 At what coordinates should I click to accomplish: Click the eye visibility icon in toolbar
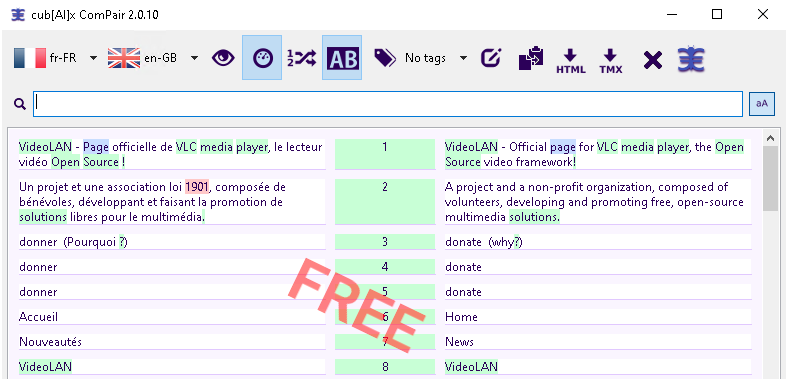[223, 58]
